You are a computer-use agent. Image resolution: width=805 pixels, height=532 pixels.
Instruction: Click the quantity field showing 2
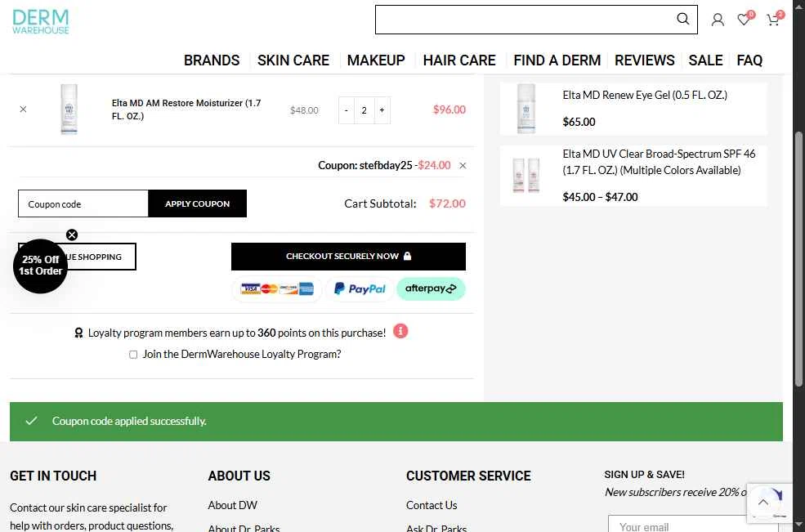(x=364, y=110)
